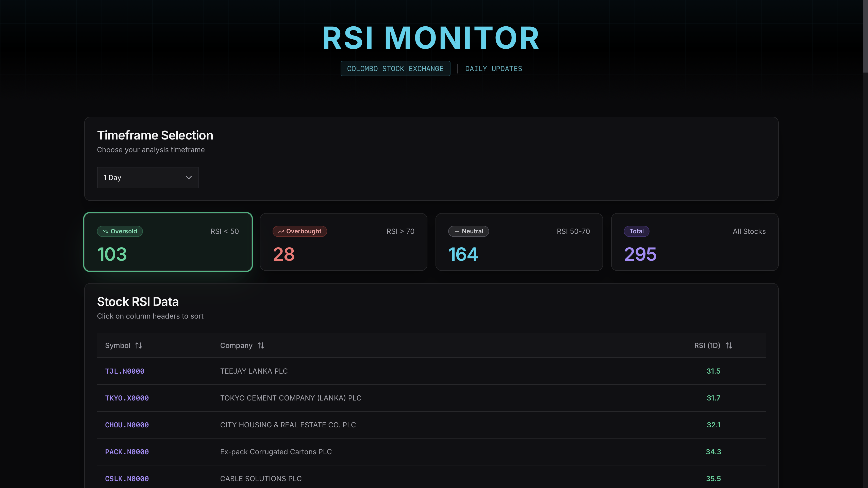The height and width of the screenshot is (488, 868).
Task: Open the TKYO.X0000 stock symbol link
Action: pos(127,398)
